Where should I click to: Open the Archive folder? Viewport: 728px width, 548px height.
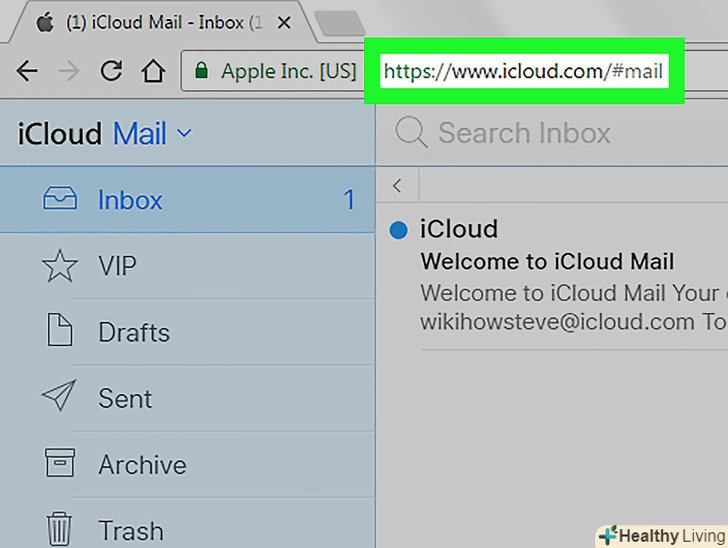click(x=188, y=465)
